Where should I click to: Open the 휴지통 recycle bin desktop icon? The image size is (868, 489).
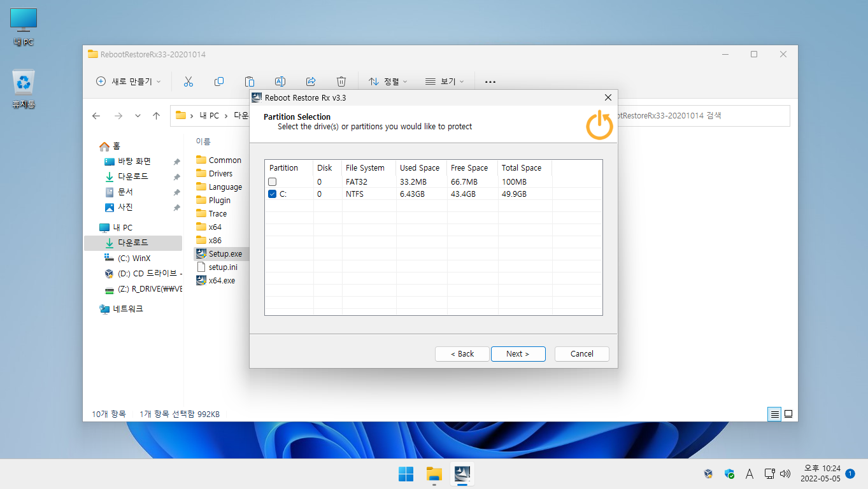24,89
